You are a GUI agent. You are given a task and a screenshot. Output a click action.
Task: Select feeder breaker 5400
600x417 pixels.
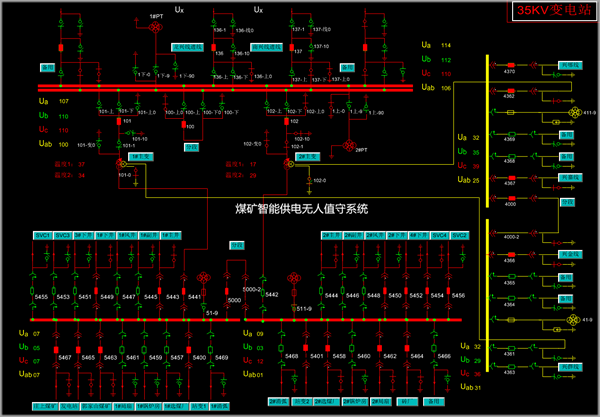coord(189,350)
